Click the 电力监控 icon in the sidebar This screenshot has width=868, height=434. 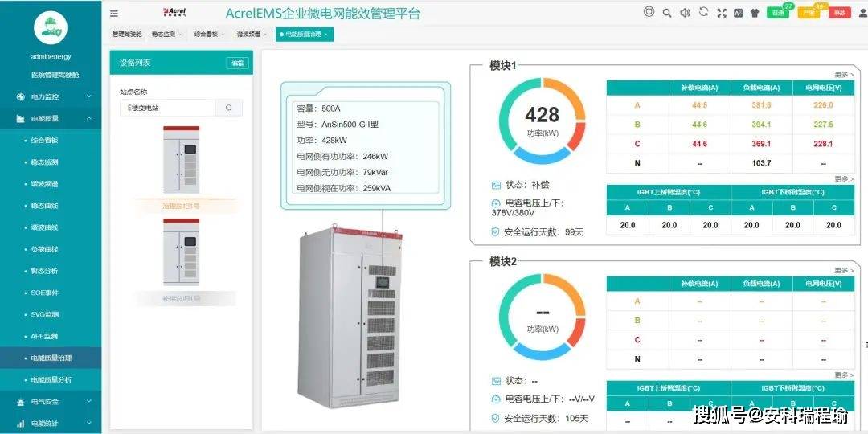point(20,97)
